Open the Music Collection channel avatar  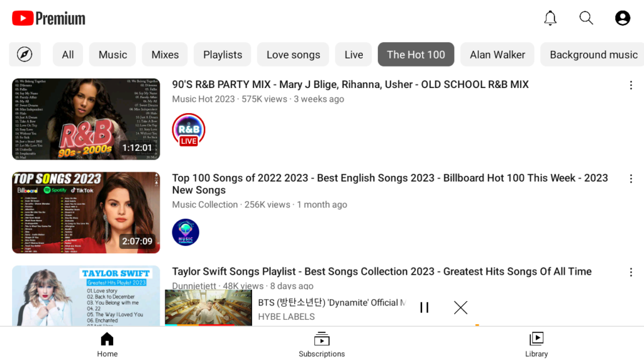(186, 233)
